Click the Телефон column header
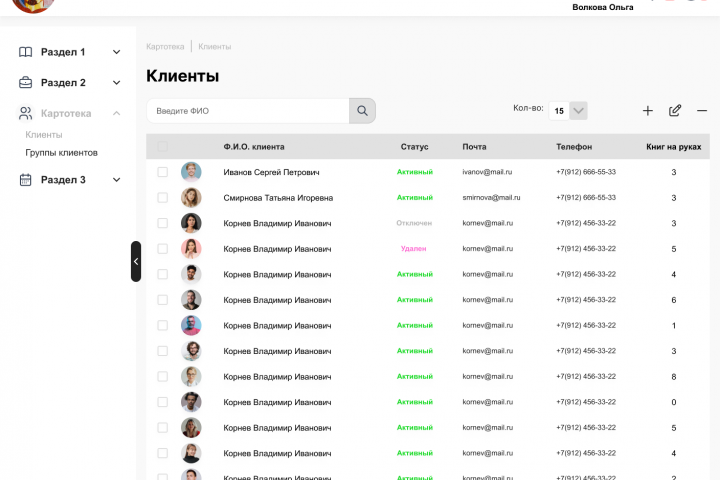This screenshot has height=480, width=720. 574,147
